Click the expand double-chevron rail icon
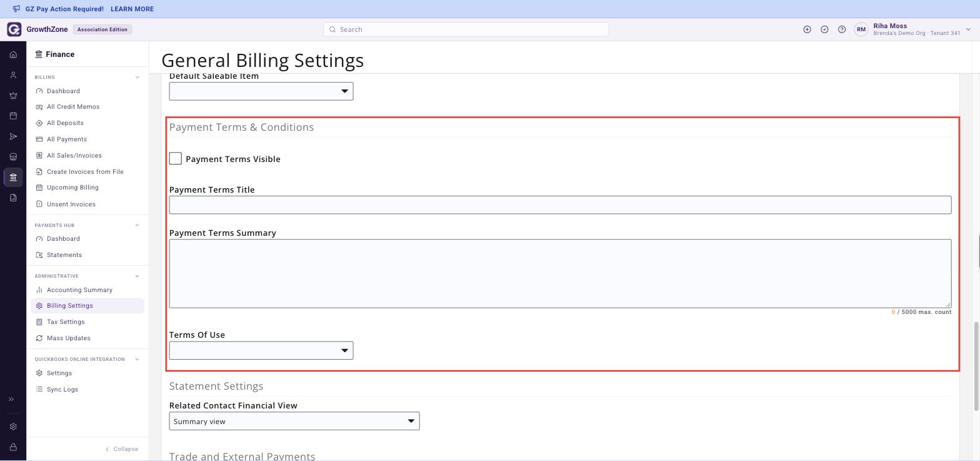Screen dimensions: 980x461 click(11, 399)
